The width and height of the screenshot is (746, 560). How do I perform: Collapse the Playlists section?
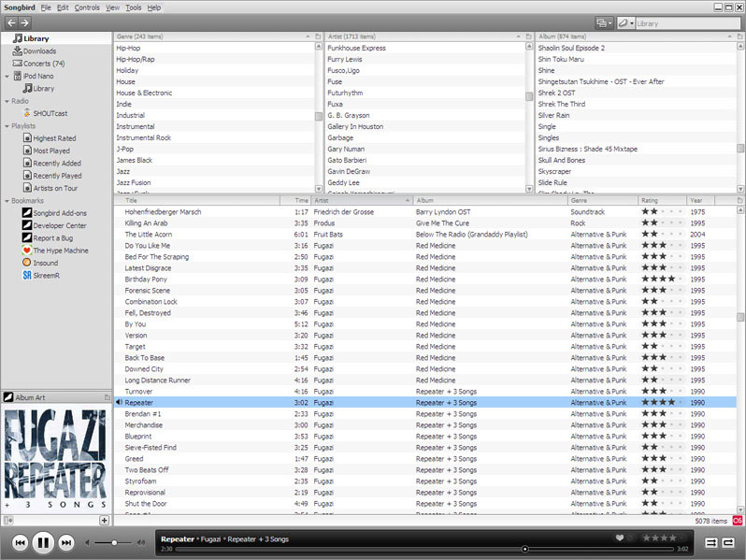[7, 126]
